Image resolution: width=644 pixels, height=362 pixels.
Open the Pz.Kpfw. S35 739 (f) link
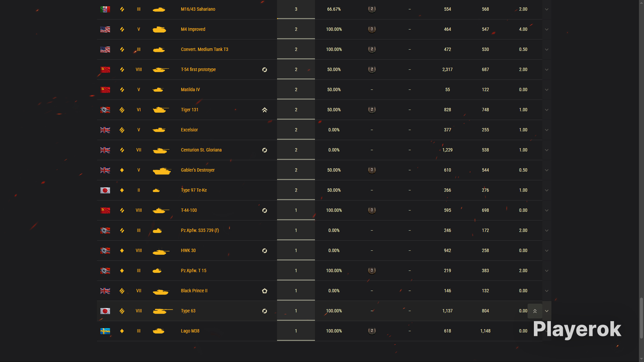click(200, 230)
